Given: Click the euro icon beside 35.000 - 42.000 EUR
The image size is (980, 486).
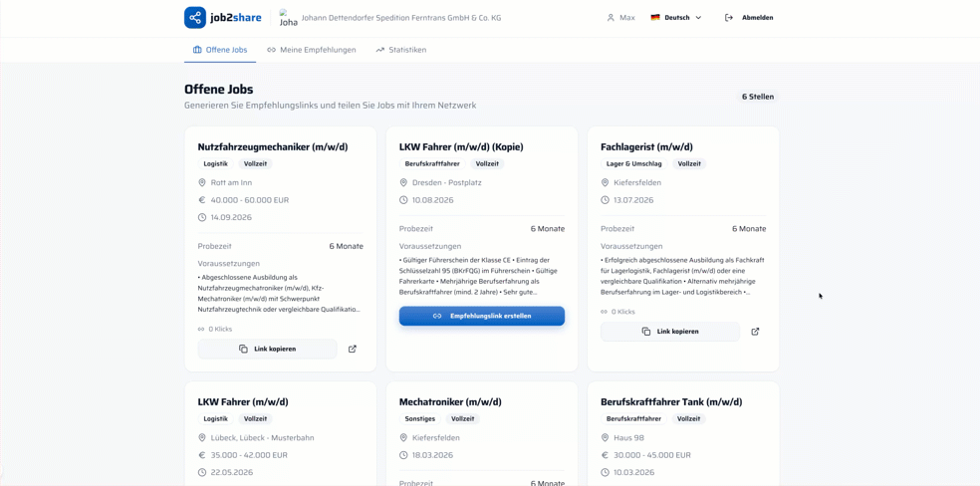Looking at the screenshot, I should (202, 455).
